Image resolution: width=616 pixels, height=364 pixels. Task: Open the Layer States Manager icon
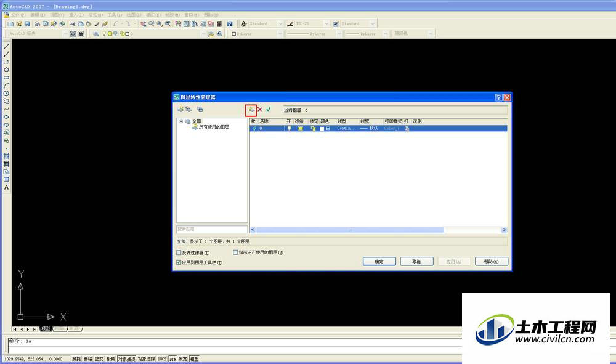pyautogui.click(x=200, y=110)
